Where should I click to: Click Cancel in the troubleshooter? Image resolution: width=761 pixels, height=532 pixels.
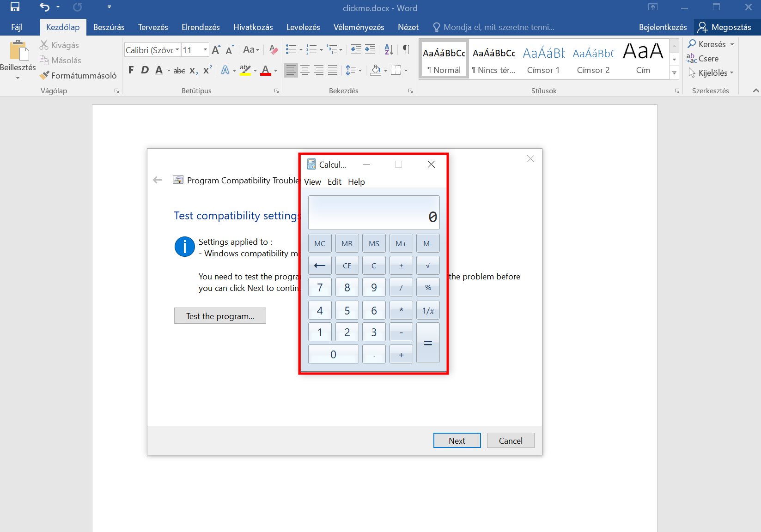[x=511, y=441]
